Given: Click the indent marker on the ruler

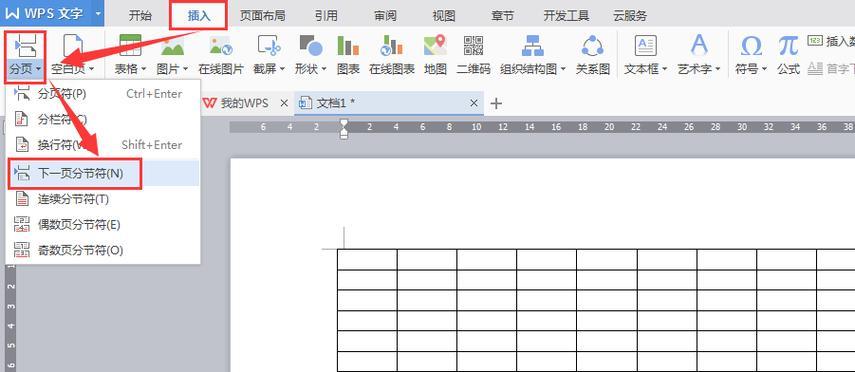Looking at the screenshot, I should (344, 129).
